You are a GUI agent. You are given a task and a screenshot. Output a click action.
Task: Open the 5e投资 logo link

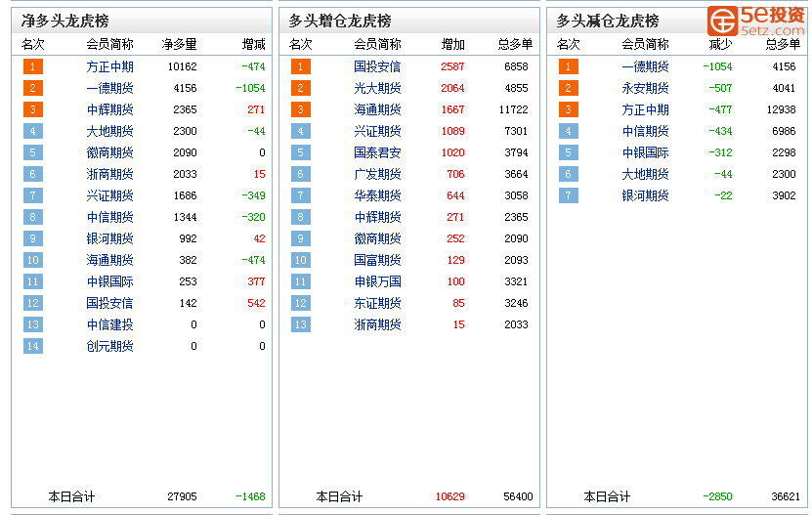(756, 21)
